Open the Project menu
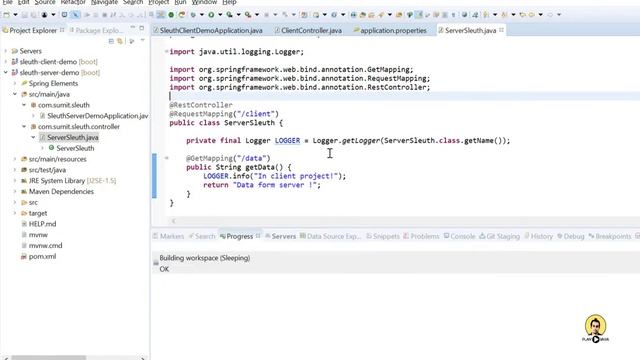This screenshot has width=640, height=360. tap(158, 2)
